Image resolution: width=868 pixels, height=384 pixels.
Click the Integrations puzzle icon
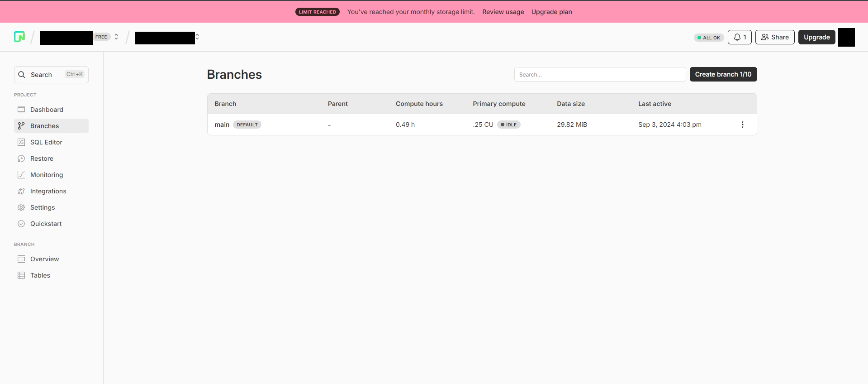coord(21,191)
